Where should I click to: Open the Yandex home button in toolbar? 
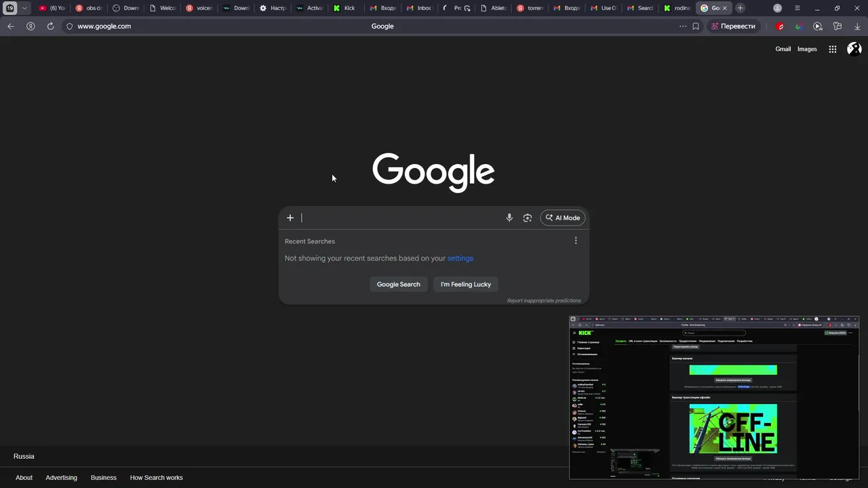(31, 26)
